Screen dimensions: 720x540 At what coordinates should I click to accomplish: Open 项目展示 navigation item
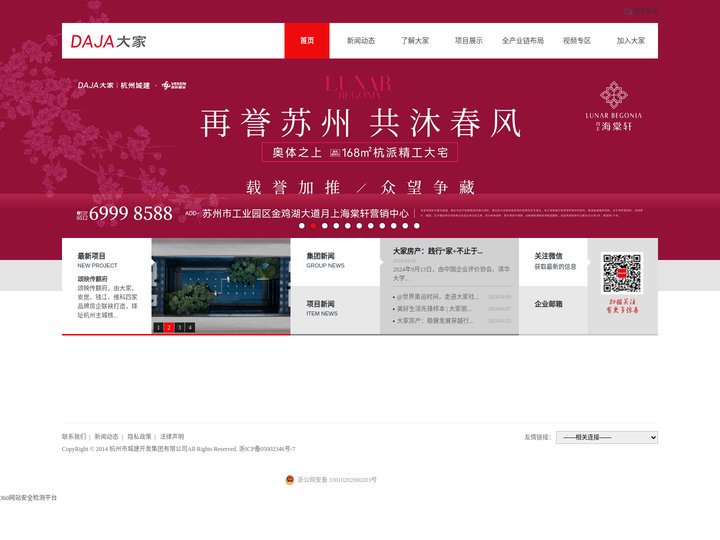[x=469, y=40]
